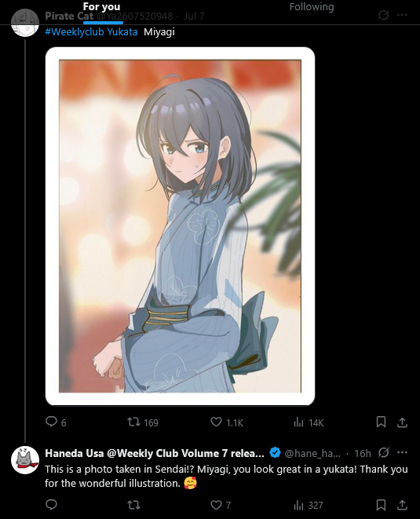Image resolution: width=420 pixels, height=519 pixels.
Task: Open more options menu on Haneda's reply
Action: click(x=402, y=452)
